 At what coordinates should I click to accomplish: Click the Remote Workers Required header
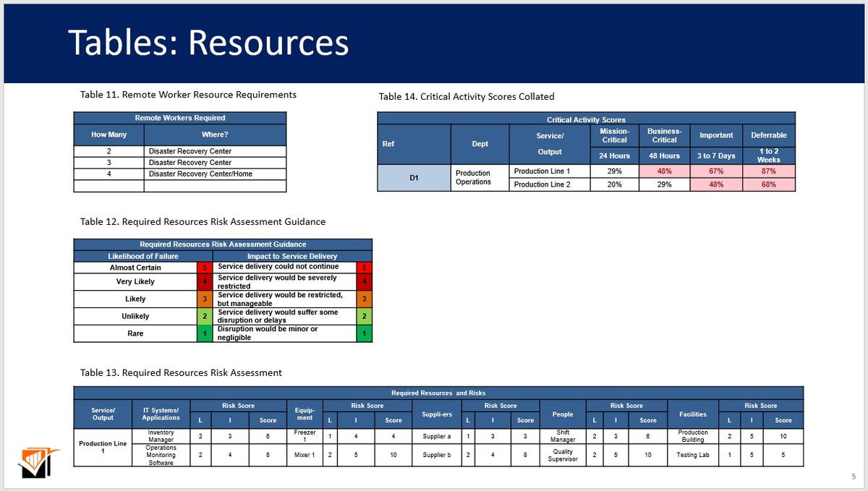pyautogui.click(x=179, y=119)
